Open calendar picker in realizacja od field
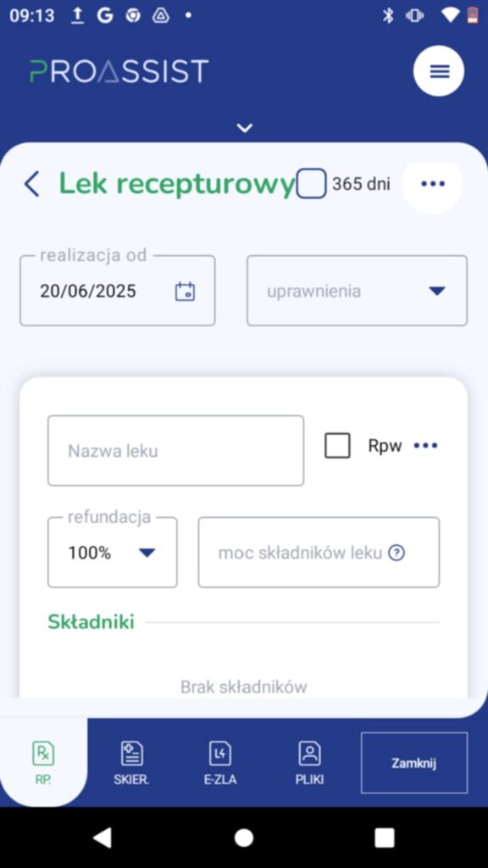 tap(185, 292)
